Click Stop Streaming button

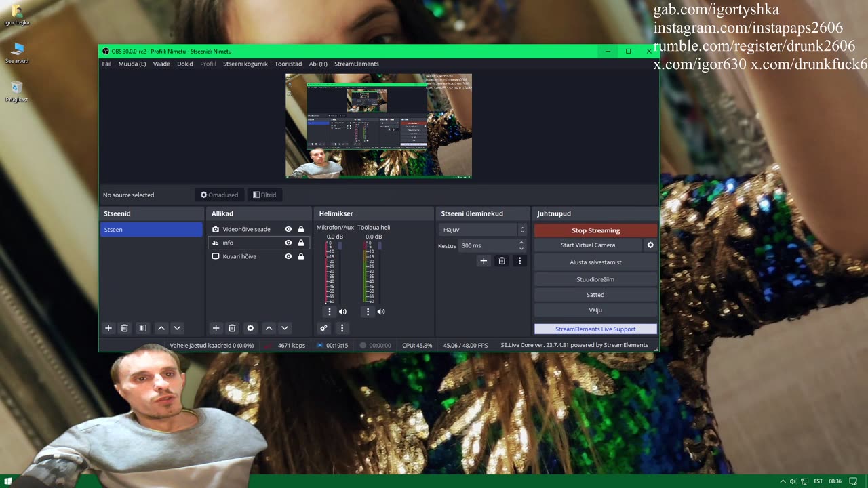(595, 230)
